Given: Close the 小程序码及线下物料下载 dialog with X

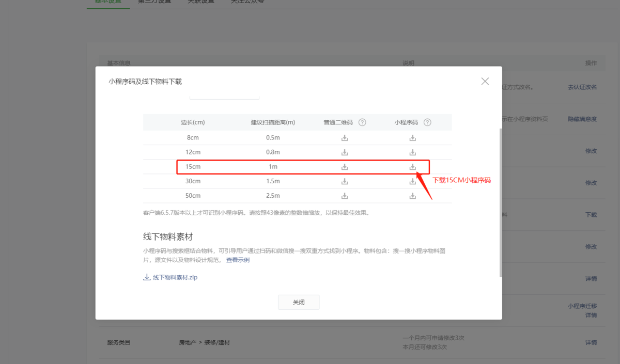Looking at the screenshot, I should click(485, 81).
